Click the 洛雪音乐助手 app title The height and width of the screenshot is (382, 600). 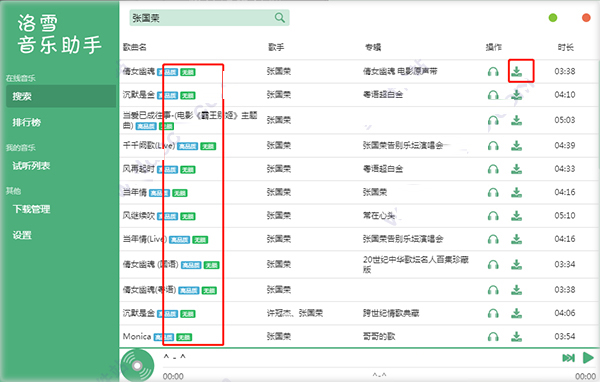tap(59, 34)
